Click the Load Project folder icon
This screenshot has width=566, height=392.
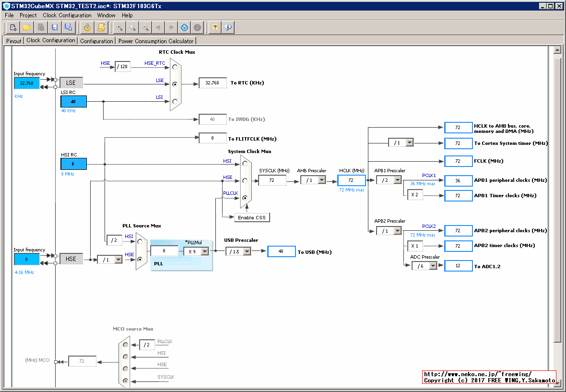(x=27, y=27)
